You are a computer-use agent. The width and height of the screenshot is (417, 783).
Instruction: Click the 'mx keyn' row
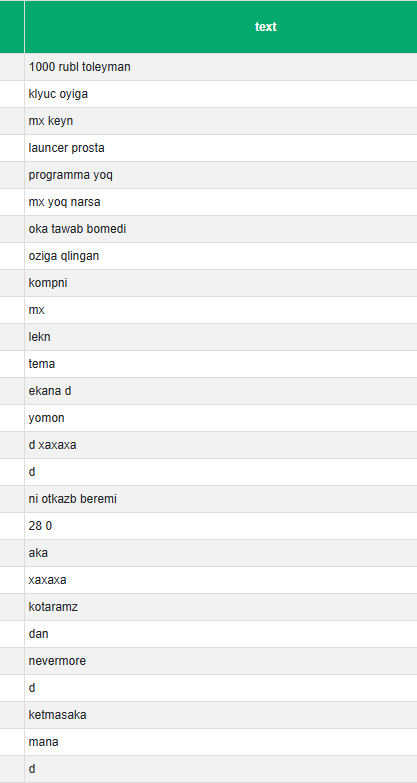[x=221, y=121]
